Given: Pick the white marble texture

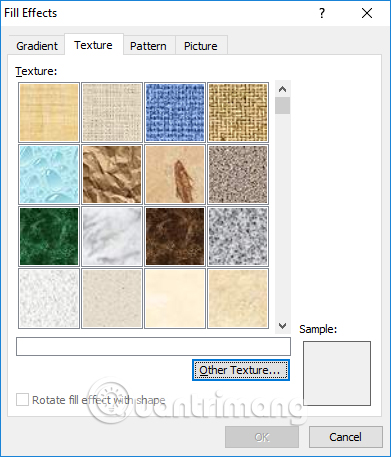Looking at the screenshot, I should click(x=112, y=236).
